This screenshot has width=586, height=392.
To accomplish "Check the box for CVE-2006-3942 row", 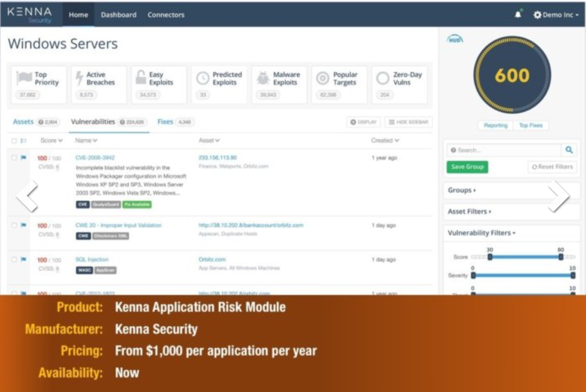I will pyautogui.click(x=14, y=158).
